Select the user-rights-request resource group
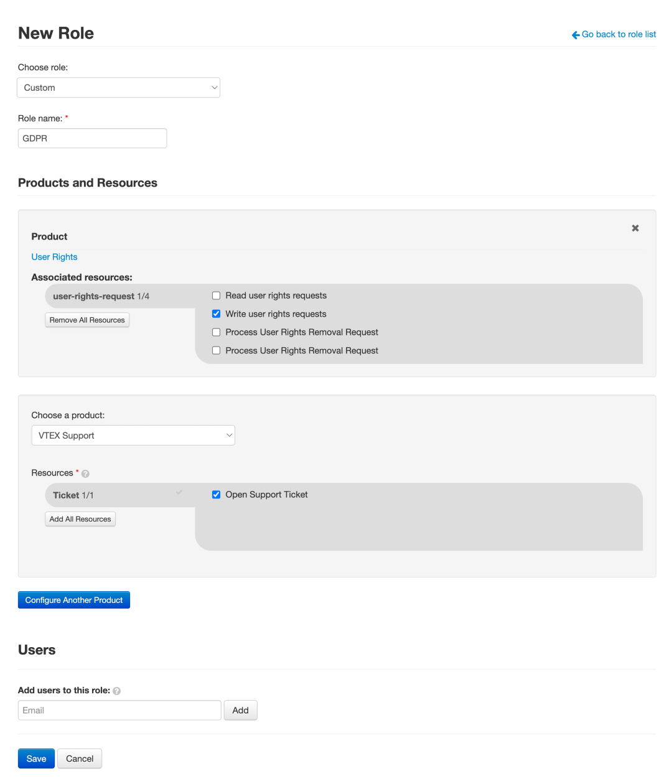 point(101,296)
